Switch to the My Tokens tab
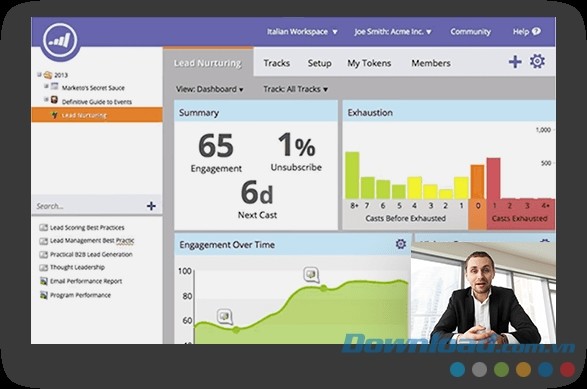Image resolution: width=587 pixels, height=389 pixels. pos(369,63)
